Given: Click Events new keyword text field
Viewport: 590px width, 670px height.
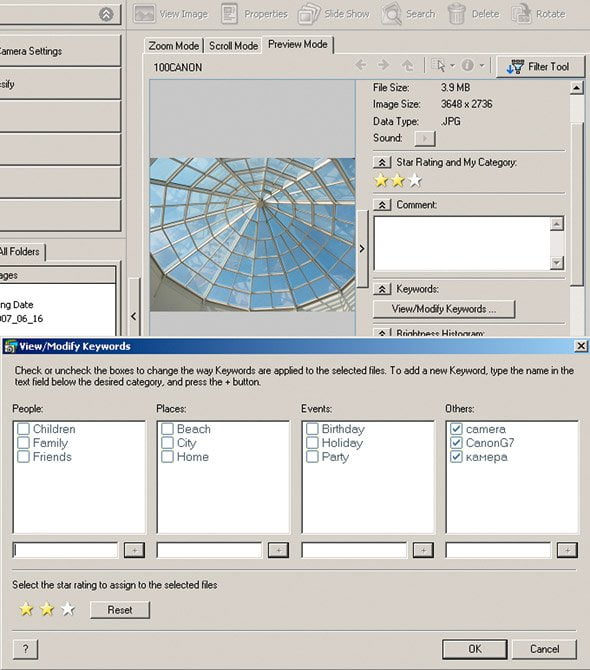Looking at the screenshot, I should tap(354, 550).
